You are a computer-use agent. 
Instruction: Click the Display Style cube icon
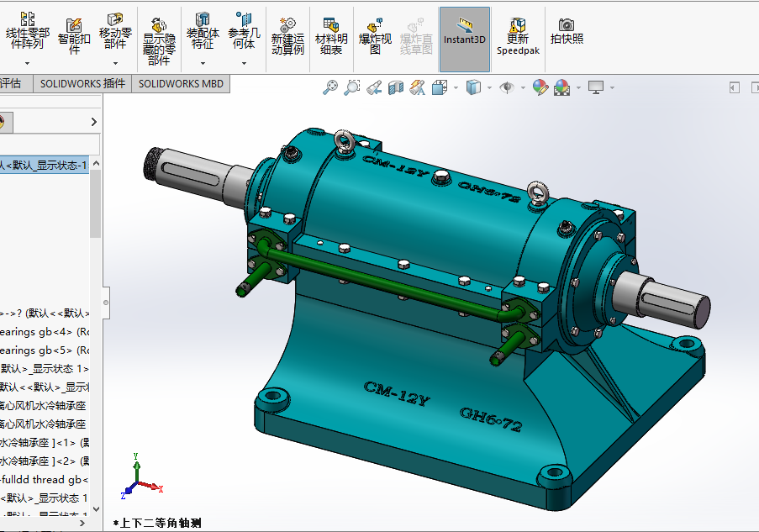pos(473,87)
